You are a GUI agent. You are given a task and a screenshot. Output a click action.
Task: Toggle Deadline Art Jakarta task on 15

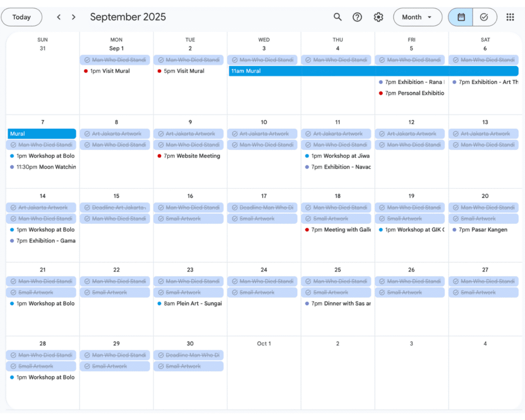tap(88, 208)
